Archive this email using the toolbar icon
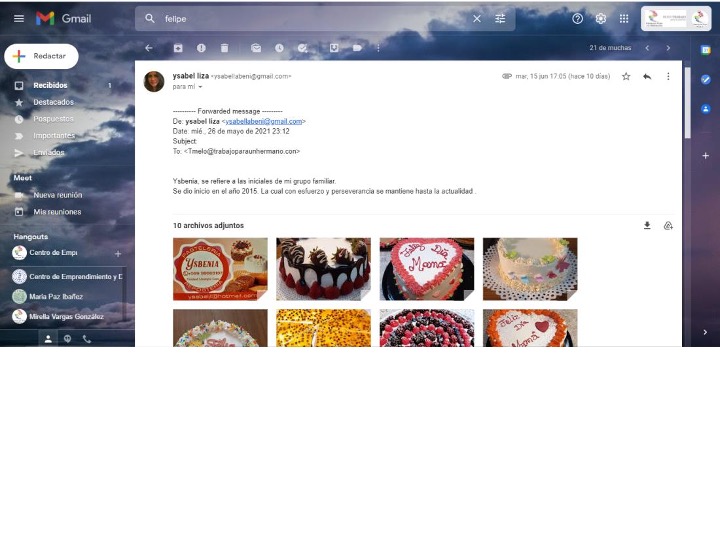This screenshot has height=540, width=720. coord(178,48)
